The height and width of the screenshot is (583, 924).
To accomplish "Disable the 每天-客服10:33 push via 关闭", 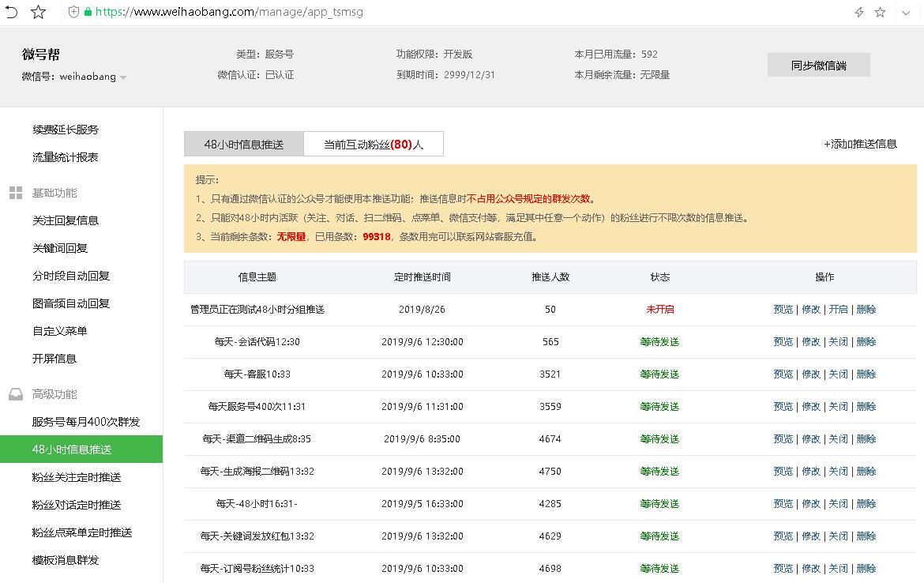I will [x=838, y=374].
